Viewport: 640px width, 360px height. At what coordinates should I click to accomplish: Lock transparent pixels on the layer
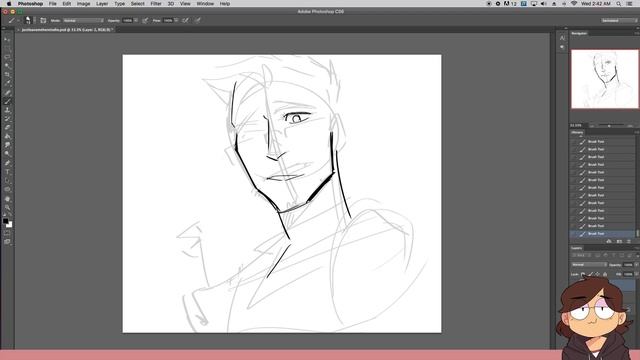pos(583,274)
